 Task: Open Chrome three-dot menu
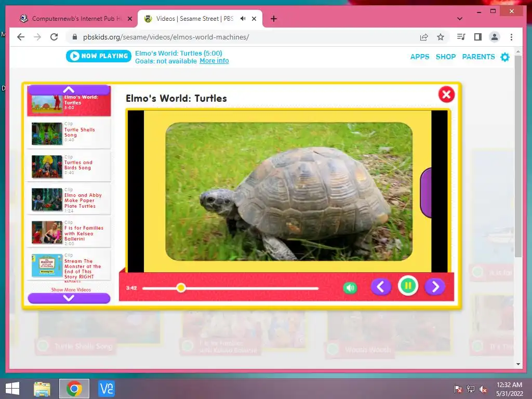tap(511, 37)
